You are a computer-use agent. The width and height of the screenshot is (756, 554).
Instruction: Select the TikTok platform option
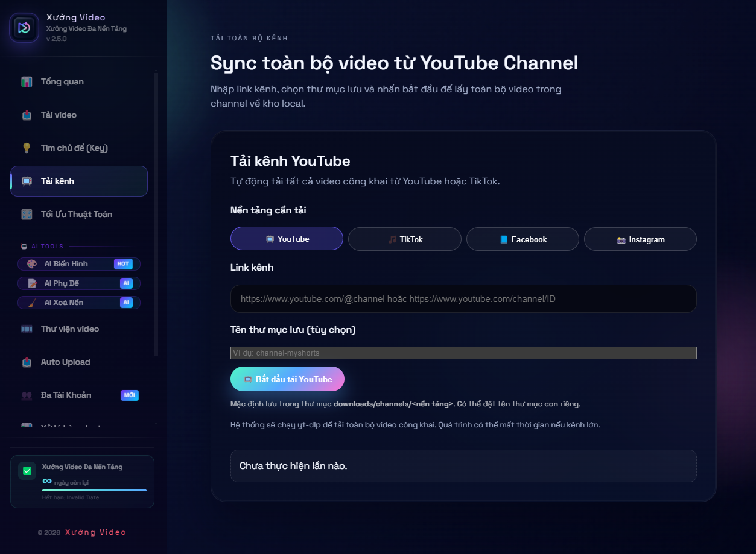405,239
